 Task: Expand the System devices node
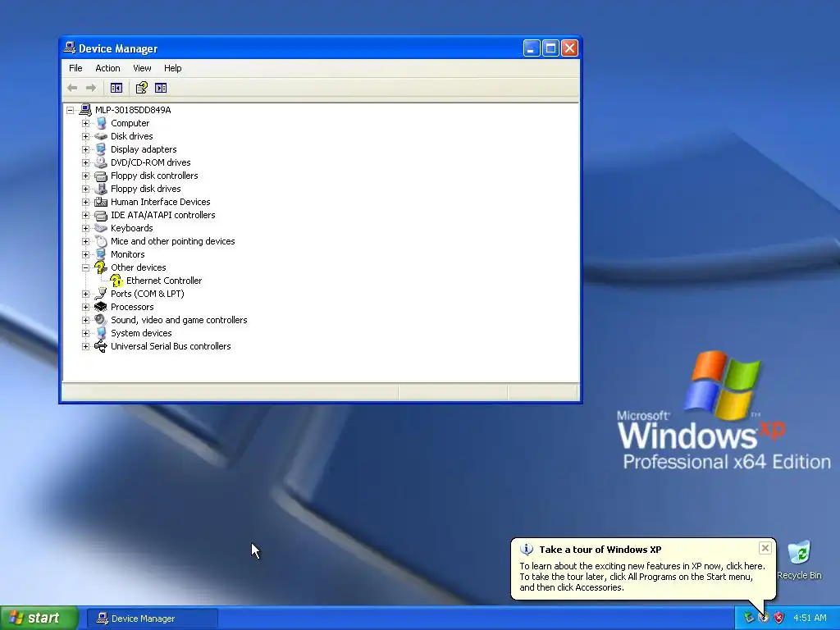(x=85, y=333)
